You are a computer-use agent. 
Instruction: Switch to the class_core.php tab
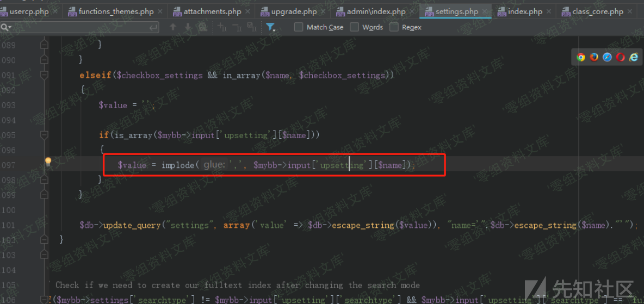[x=597, y=11]
